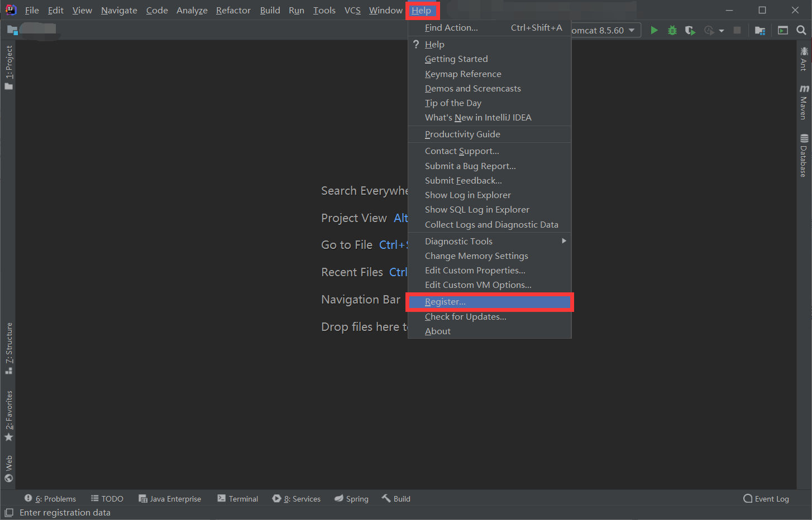The width and height of the screenshot is (812, 520).
Task: Open the Event Log
Action: click(x=766, y=499)
